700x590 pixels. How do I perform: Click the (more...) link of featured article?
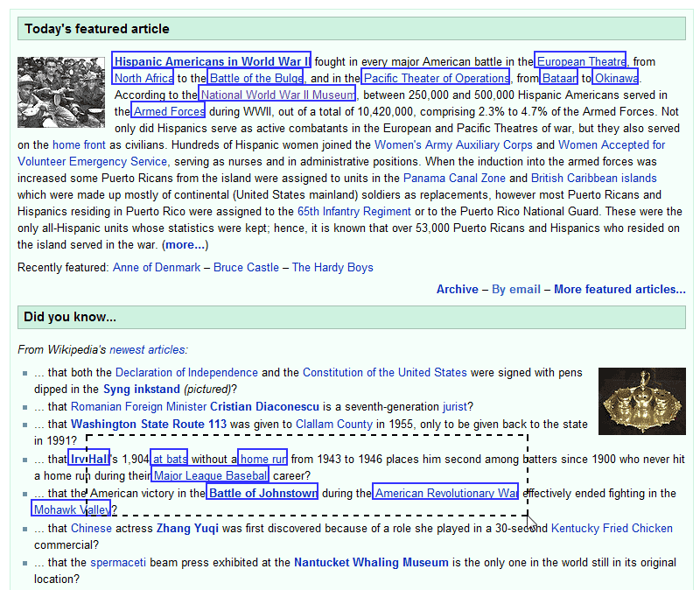tap(185, 245)
